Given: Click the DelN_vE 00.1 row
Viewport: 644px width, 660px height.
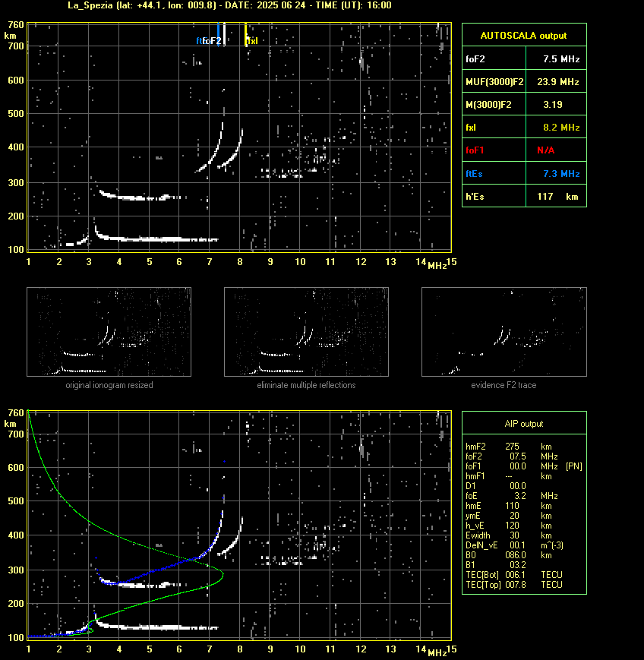Looking at the screenshot, I should 514,545.
